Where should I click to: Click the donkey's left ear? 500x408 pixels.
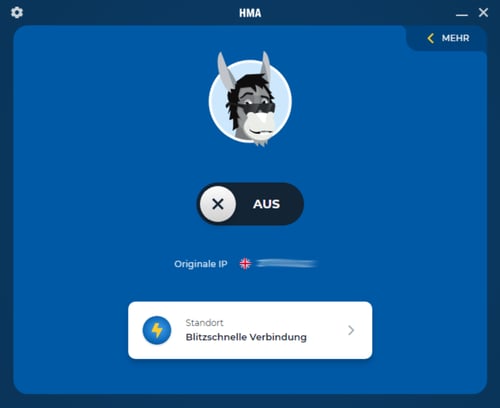[226, 71]
